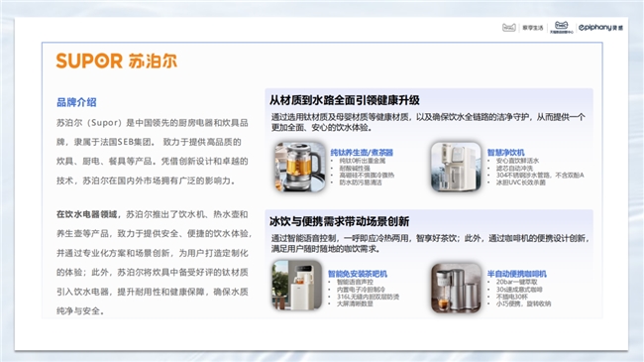
Task: Click the epiphany logo at top right
Action: (x=600, y=28)
